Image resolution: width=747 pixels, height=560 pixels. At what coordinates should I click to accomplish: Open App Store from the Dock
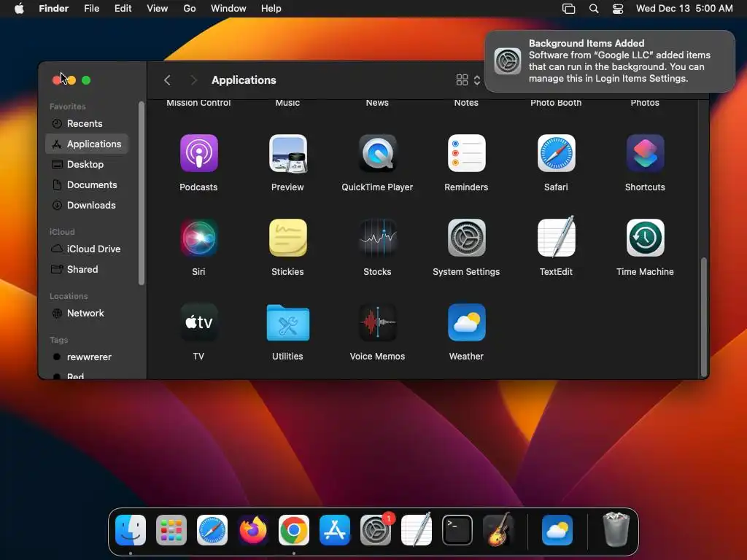pyautogui.click(x=335, y=530)
